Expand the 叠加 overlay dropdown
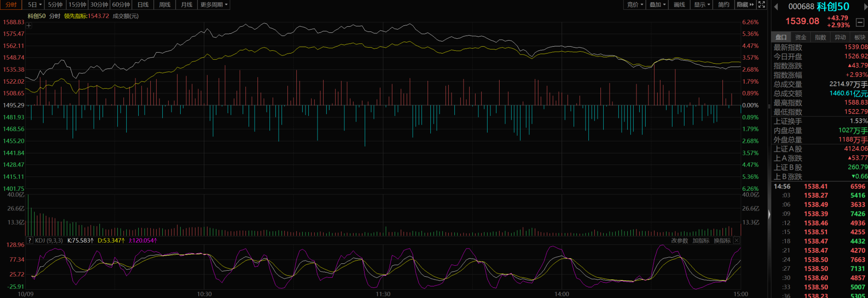Screen dimensions: 868x298 point(657,5)
